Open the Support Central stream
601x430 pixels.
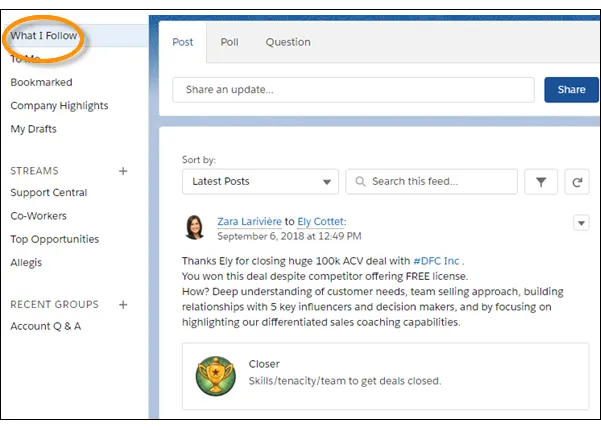(x=49, y=192)
